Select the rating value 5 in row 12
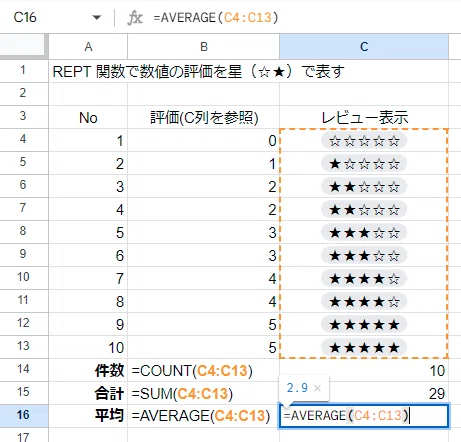 (204, 325)
